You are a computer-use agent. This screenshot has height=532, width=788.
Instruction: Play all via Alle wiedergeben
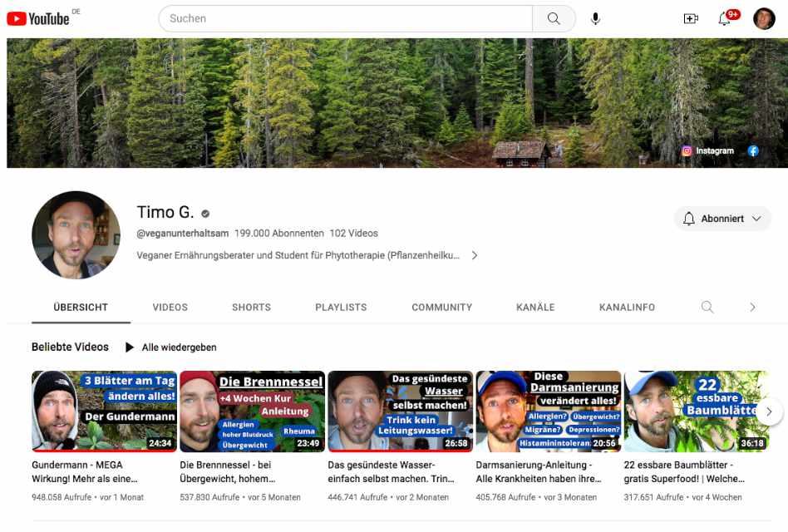click(170, 347)
